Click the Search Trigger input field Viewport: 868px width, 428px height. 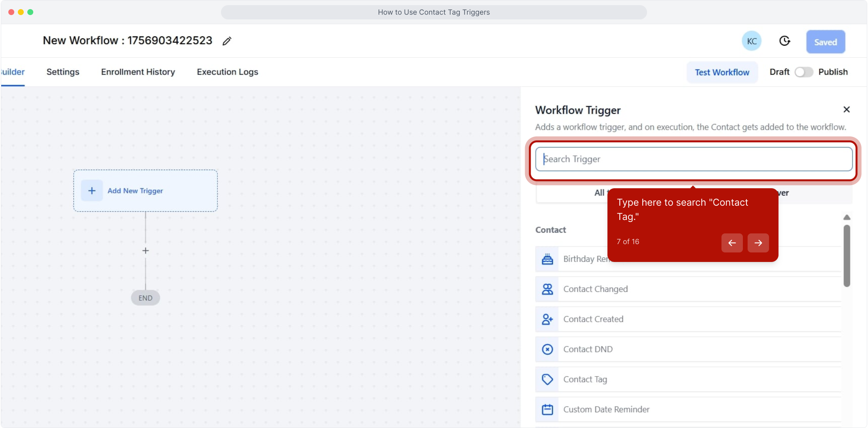693,159
